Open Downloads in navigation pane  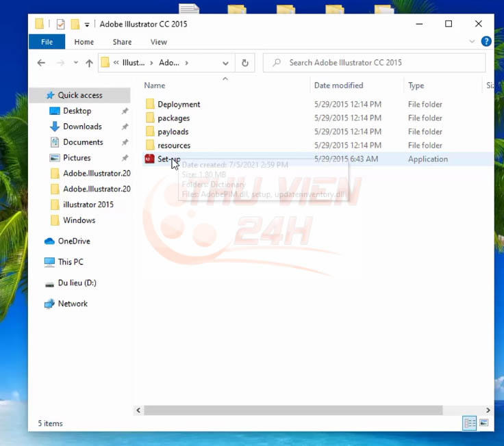pos(82,127)
